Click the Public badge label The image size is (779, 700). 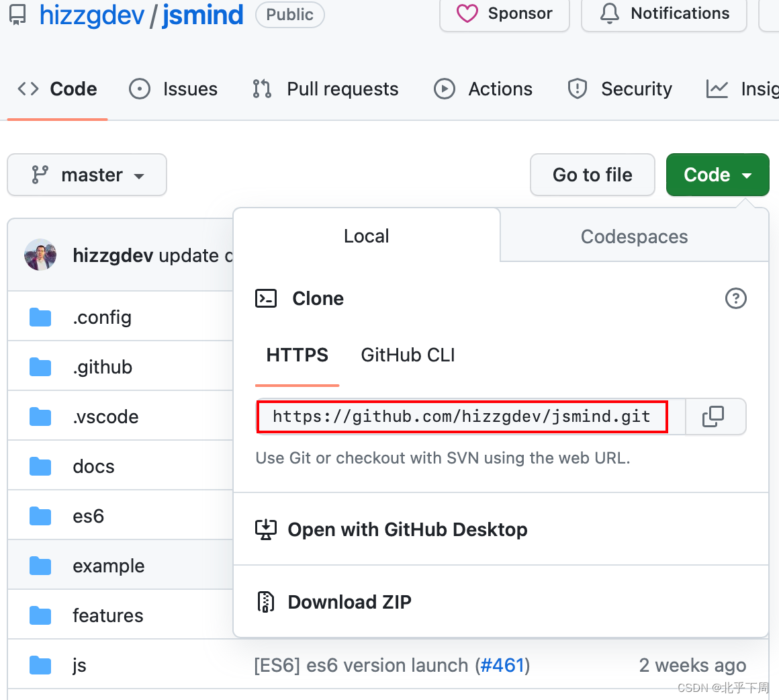pos(289,14)
